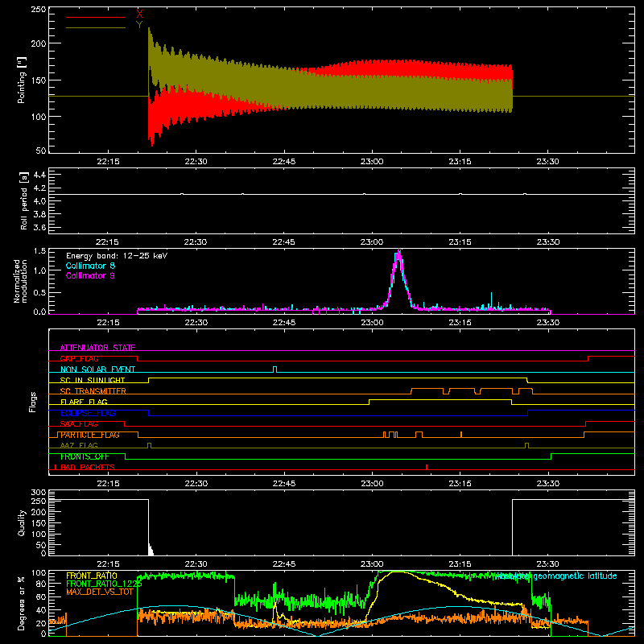Click the 1.5 tick on modulation axis
The width and height of the screenshot is (644, 644).
39,251
